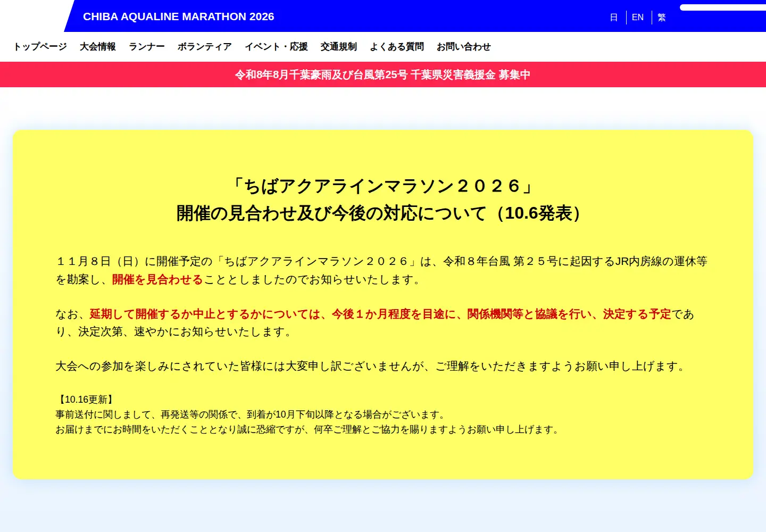Viewport: 766px width, 532px height.
Task: Open the ボランティア menu
Action: 205,47
